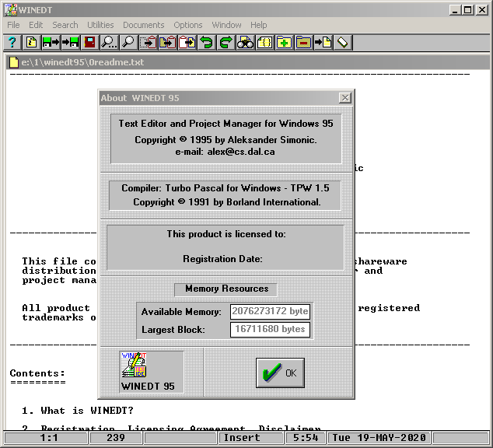Click the arrow-to-document icon in toolbar
The image size is (493, 448).
[323, 42]
